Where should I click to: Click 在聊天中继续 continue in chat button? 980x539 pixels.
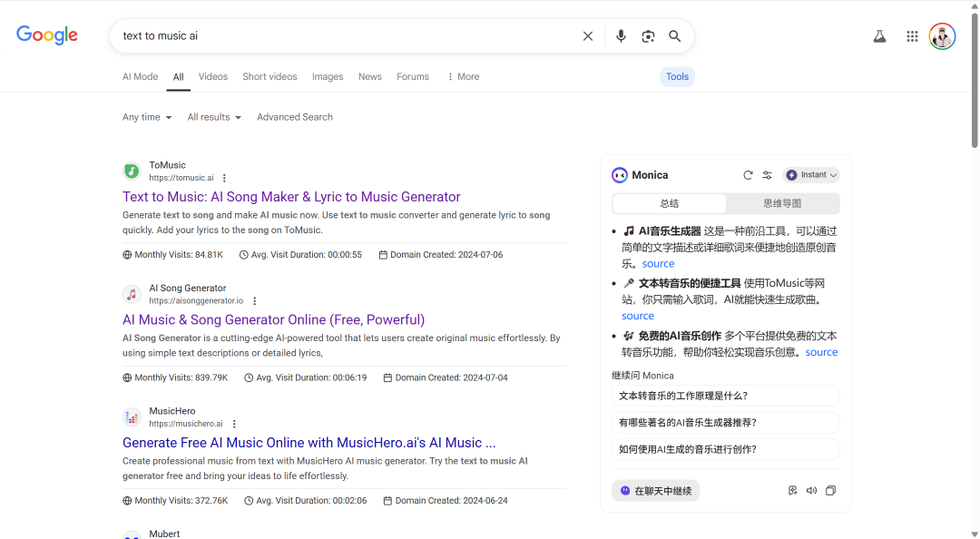(656, 491)
